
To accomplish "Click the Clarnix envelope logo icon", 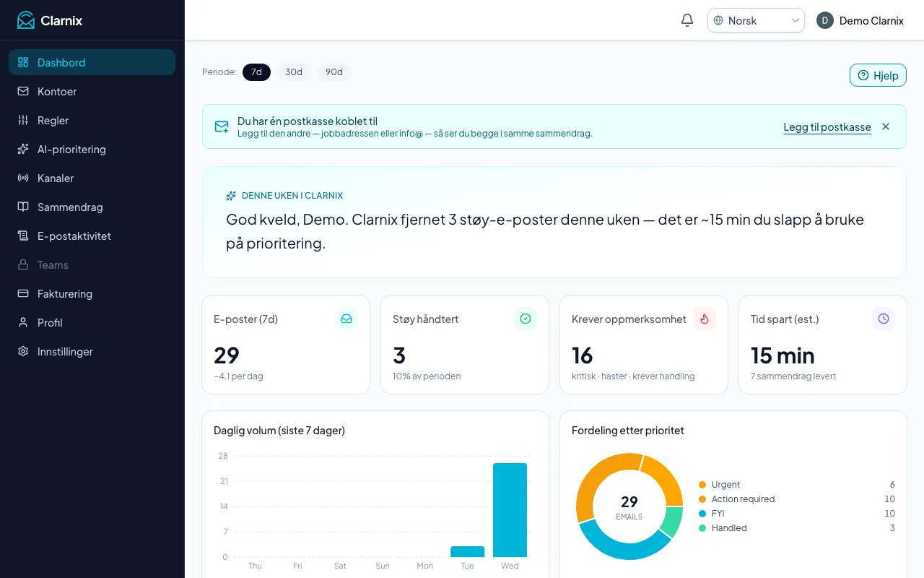I will click(26, 20).
